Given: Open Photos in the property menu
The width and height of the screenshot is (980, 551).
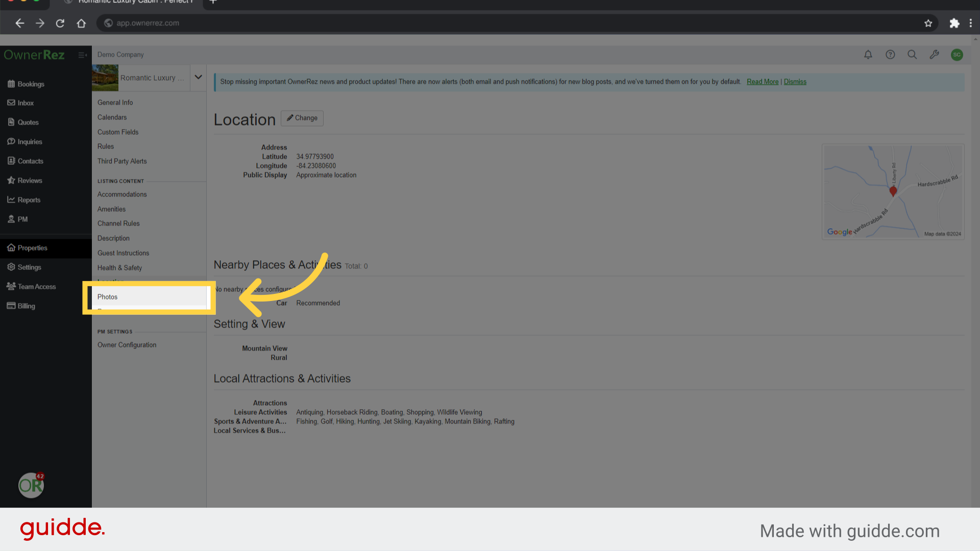Looking at the screenshot, I should point(108,297).
